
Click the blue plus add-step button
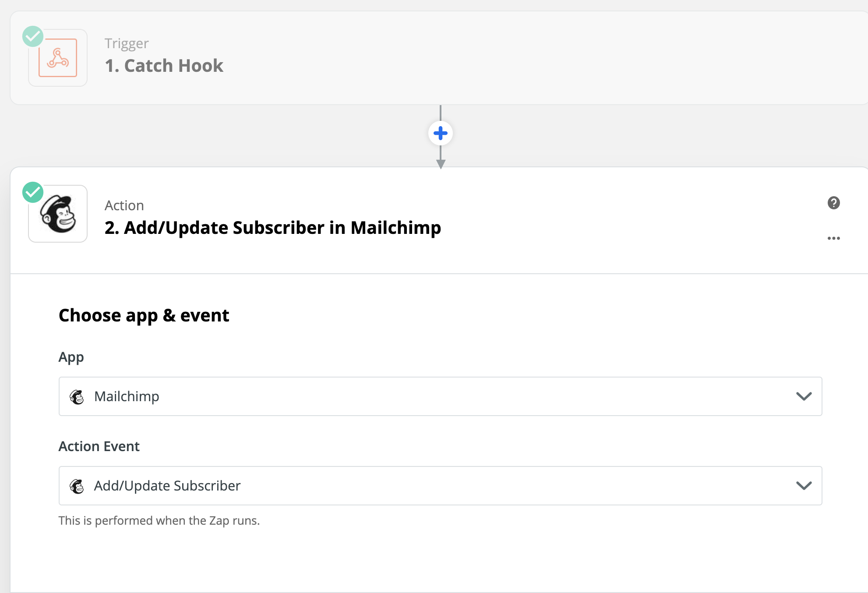[x=441, y=133]
